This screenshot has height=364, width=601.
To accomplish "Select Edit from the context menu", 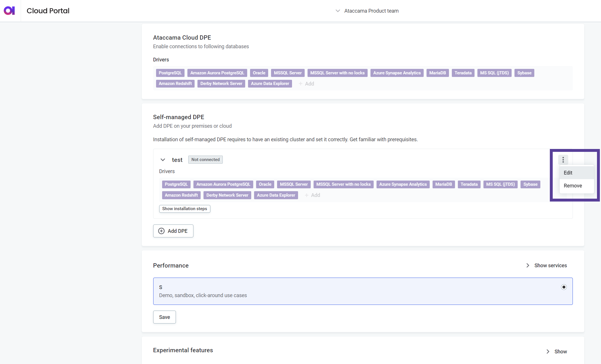I will pos(568,173).
